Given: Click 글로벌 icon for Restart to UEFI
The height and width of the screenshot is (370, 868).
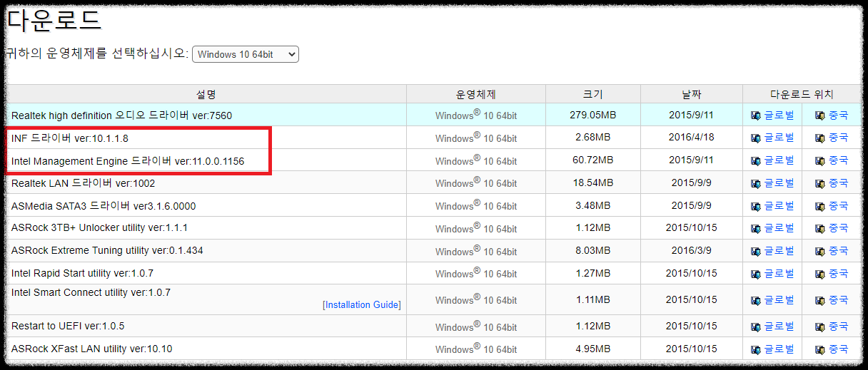Looking at the screenshot, I should 756,327.
